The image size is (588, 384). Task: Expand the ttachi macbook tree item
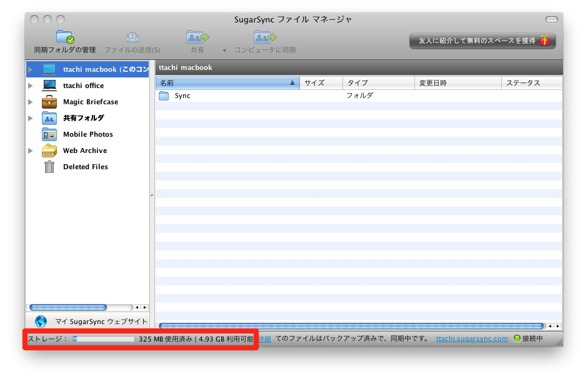pyautogui.click(x=31, y=69)
